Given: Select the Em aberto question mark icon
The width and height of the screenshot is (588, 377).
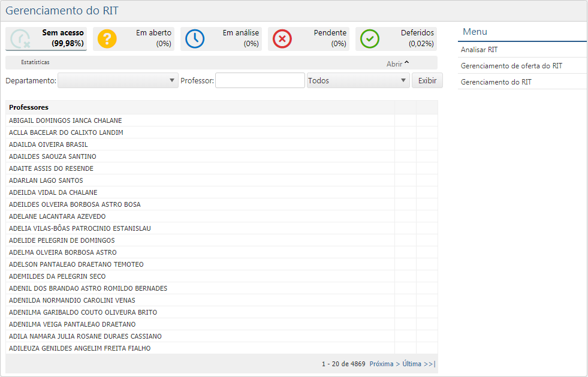Looking at the screenshot, I should 107,38.
